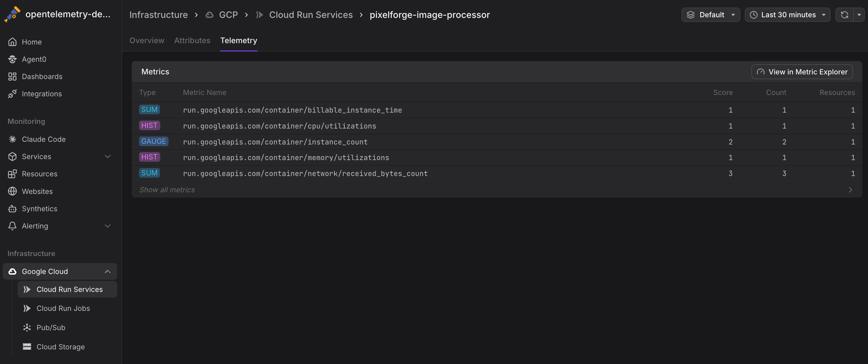Open Cloud Storage sidebar item
The width and height of the screenshot is (868, 364).
[x=67, y=346]
